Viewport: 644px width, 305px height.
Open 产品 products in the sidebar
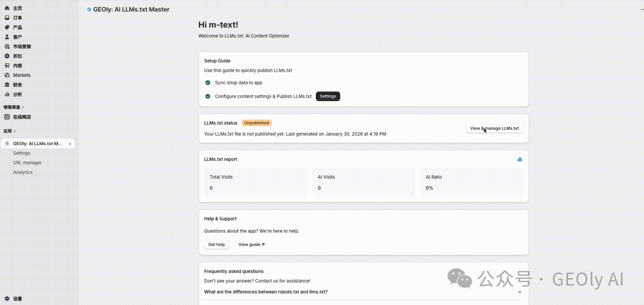point(17,27)
